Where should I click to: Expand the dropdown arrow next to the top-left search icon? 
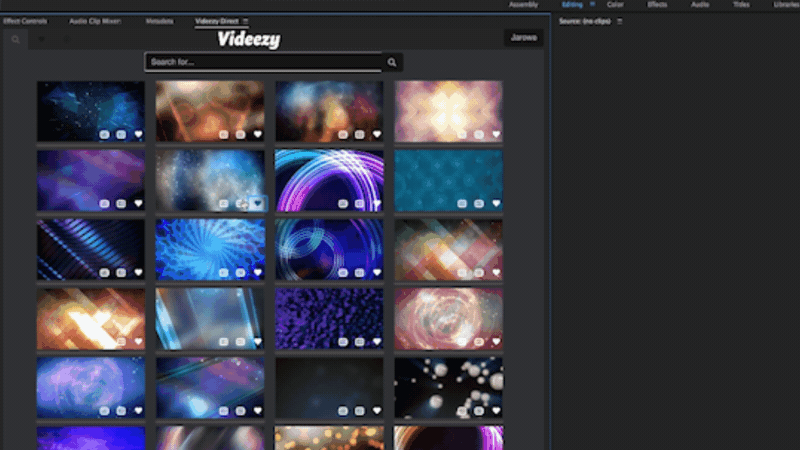coord(42,40)
